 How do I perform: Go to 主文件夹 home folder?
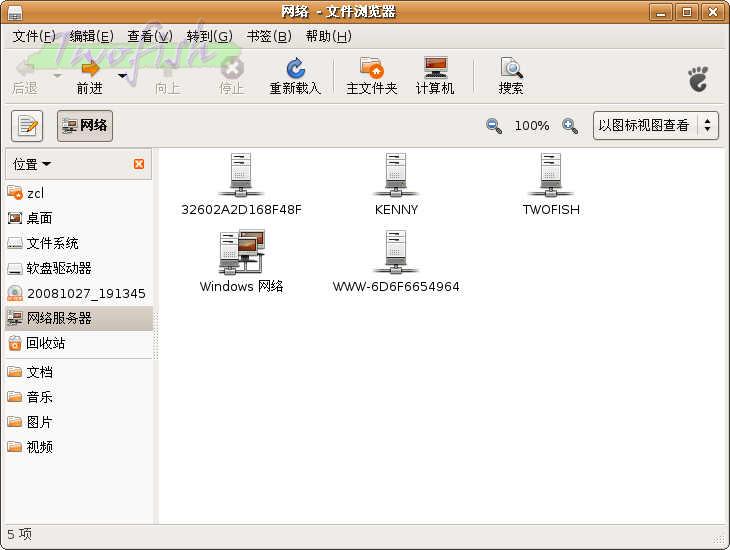[x=372, y=77]
